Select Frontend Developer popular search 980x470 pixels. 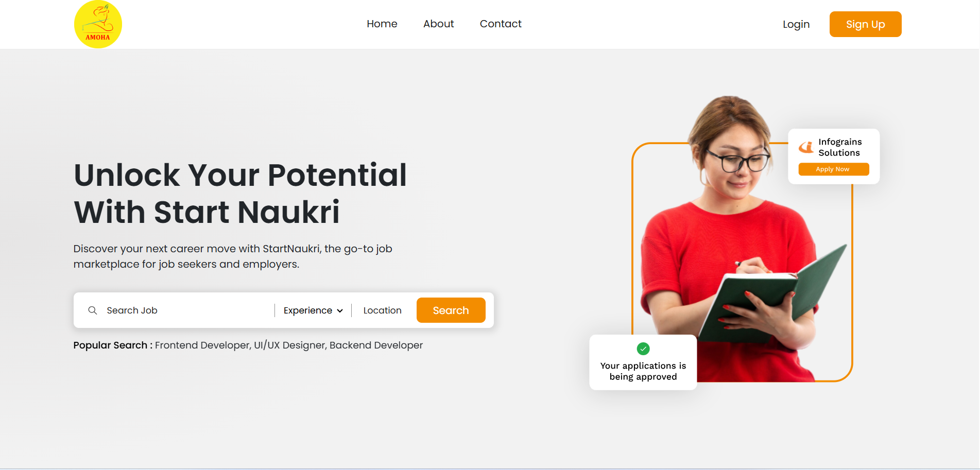(x=202, y=345)
